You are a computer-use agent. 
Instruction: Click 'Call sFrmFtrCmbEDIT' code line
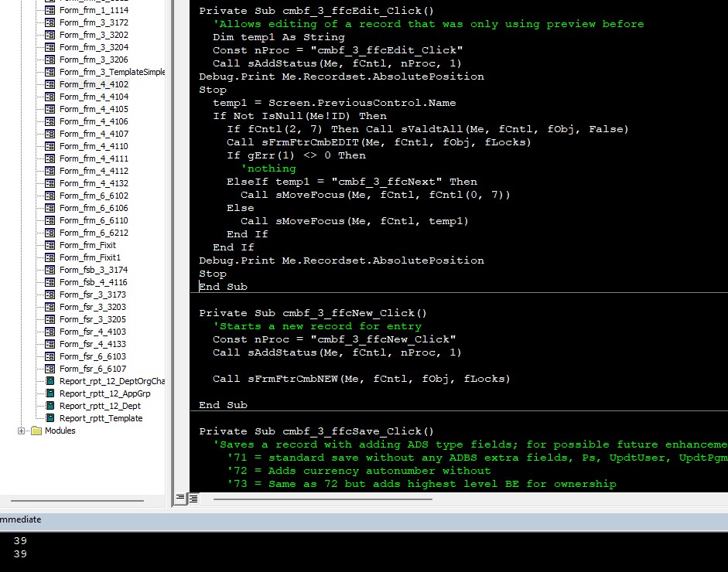point(379,142)
